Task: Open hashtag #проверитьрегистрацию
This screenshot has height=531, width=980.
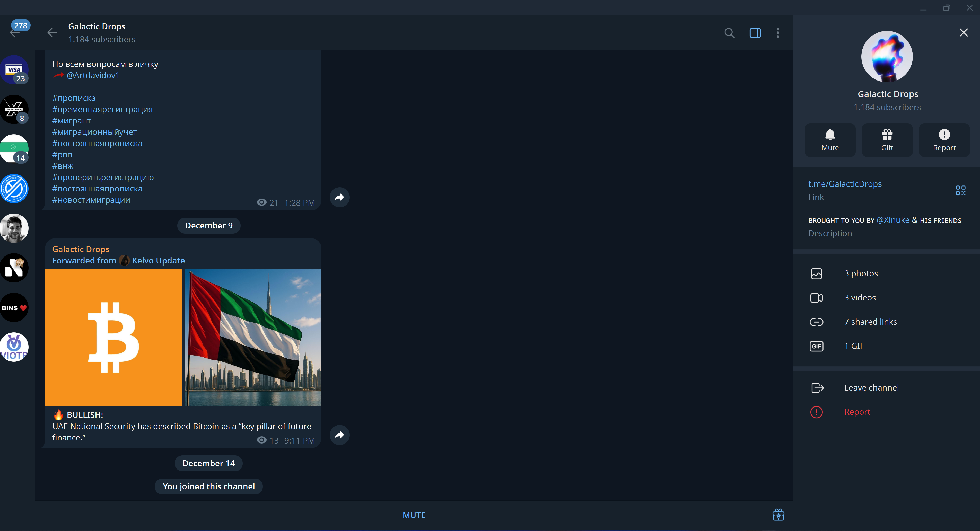Action: click(x=103, y=177)
